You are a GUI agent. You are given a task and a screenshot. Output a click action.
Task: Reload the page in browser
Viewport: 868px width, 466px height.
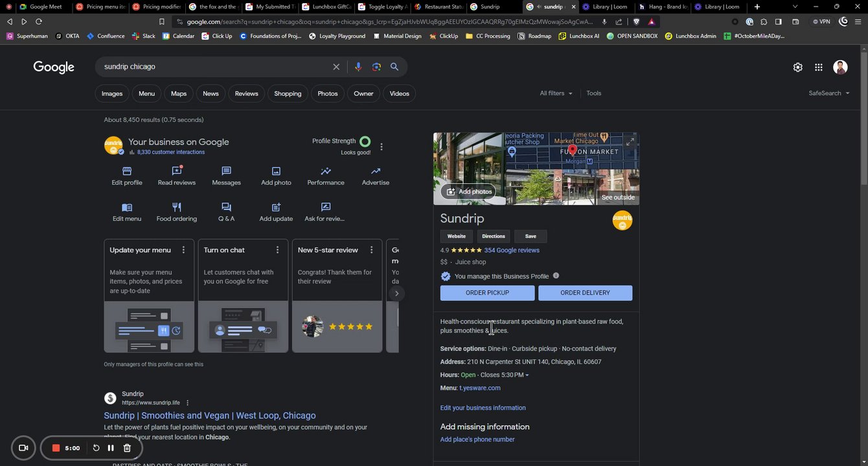coord(39,21)
